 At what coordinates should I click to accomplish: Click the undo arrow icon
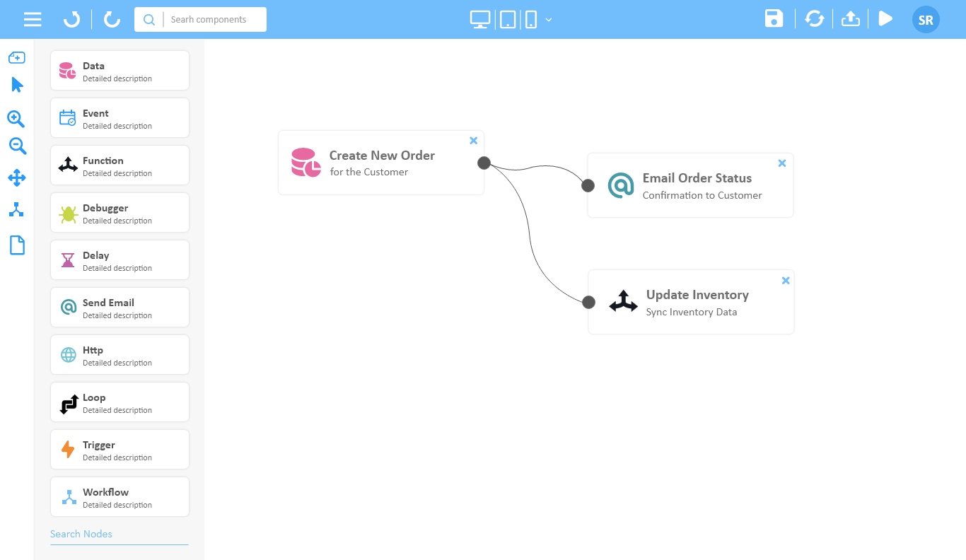71,19
